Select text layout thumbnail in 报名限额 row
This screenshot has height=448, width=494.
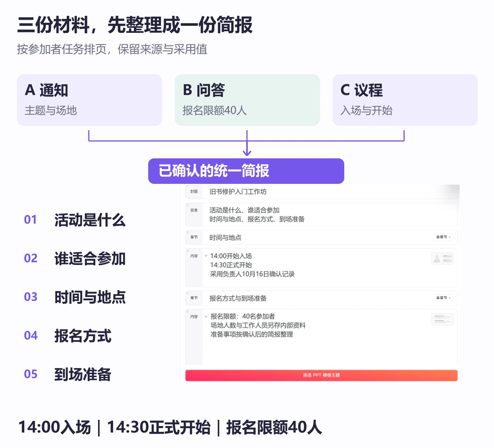[x=442, y=319]
